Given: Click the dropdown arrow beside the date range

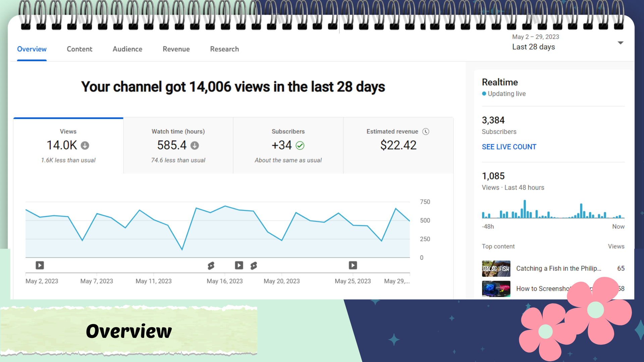Looking at the screenshot, I should [620, 43].
